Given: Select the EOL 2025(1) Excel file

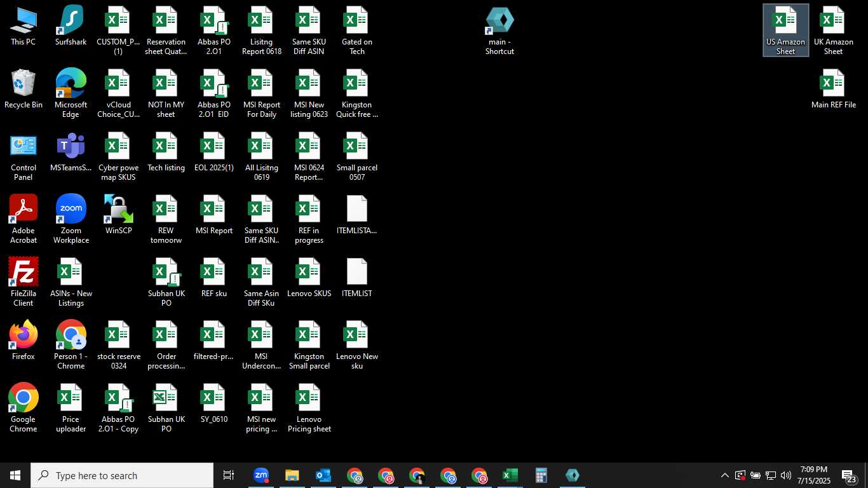Looking at the screenshot, I should (214, 152).
